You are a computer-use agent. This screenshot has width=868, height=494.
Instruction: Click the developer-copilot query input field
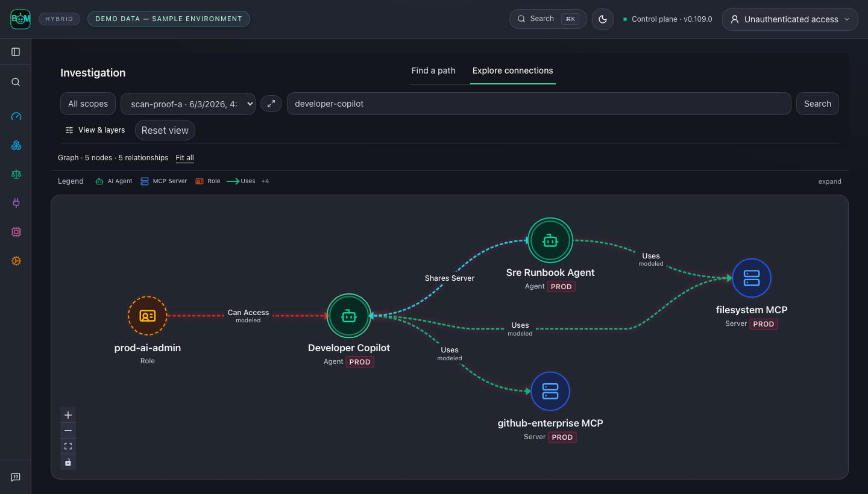point(539,104)
